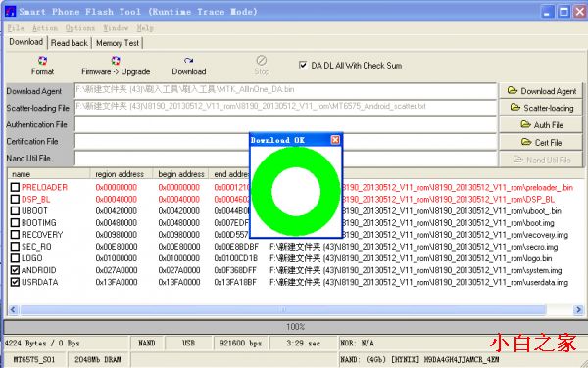Click the horizontal scrollbar thumb of the partition list
This screenshot has height=368, width=588.
(x=283, y=309)
